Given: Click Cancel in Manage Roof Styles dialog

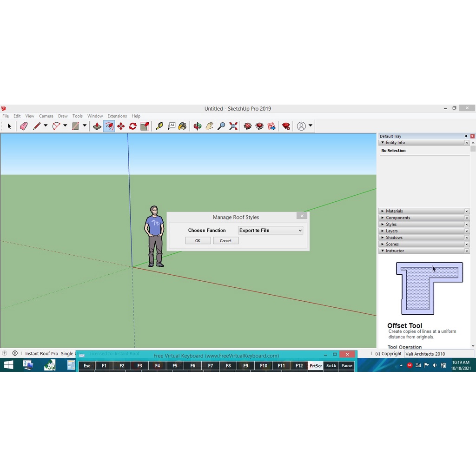Looking at the screenshot, I should coord(225,240).
